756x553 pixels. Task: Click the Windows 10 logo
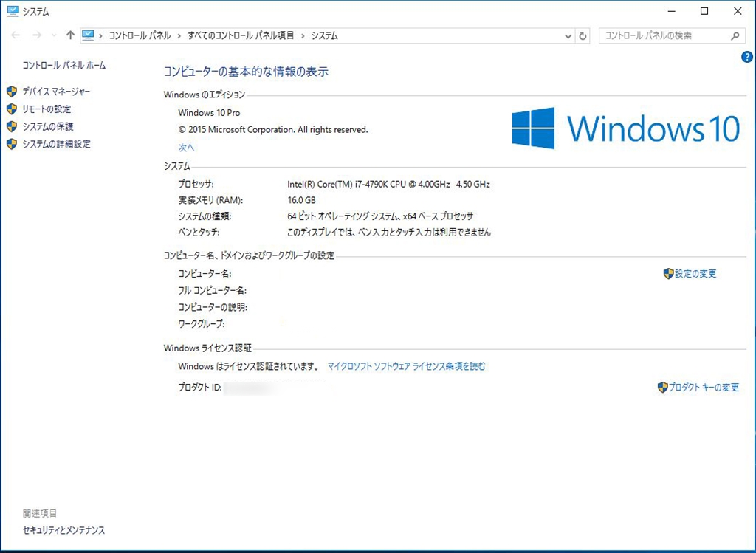[x=625, y=128]
